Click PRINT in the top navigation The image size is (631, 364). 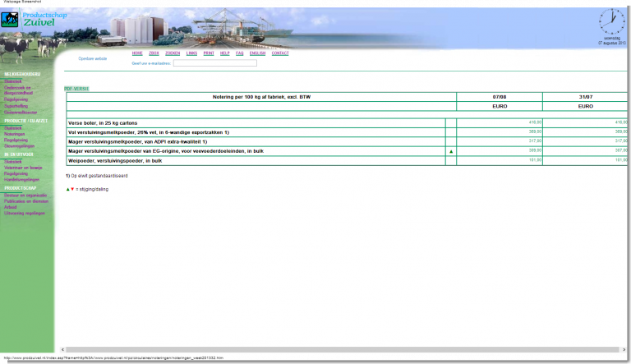209,53
